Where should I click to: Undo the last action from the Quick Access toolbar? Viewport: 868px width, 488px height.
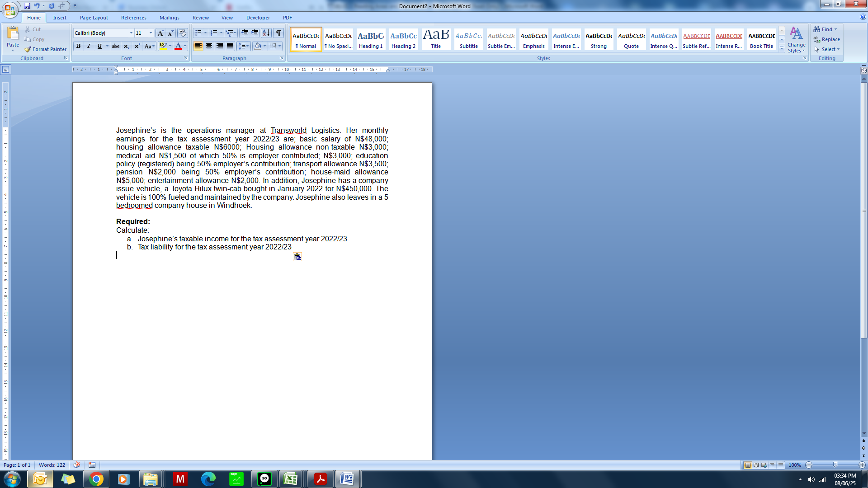[x=37, y=6]
